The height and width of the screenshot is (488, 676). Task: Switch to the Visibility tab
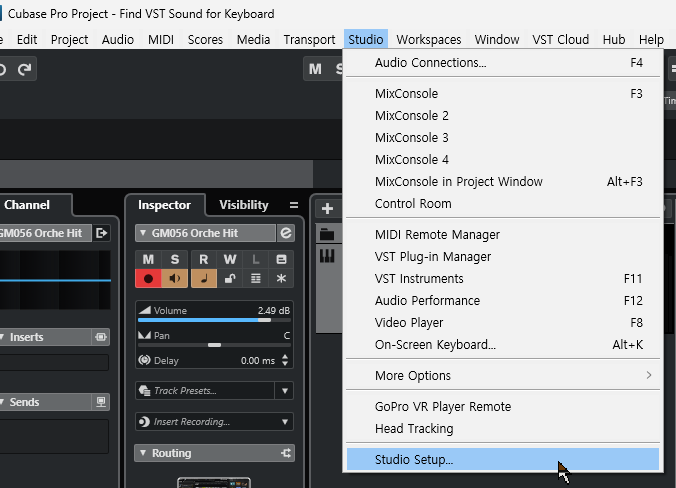pos(244,205)
